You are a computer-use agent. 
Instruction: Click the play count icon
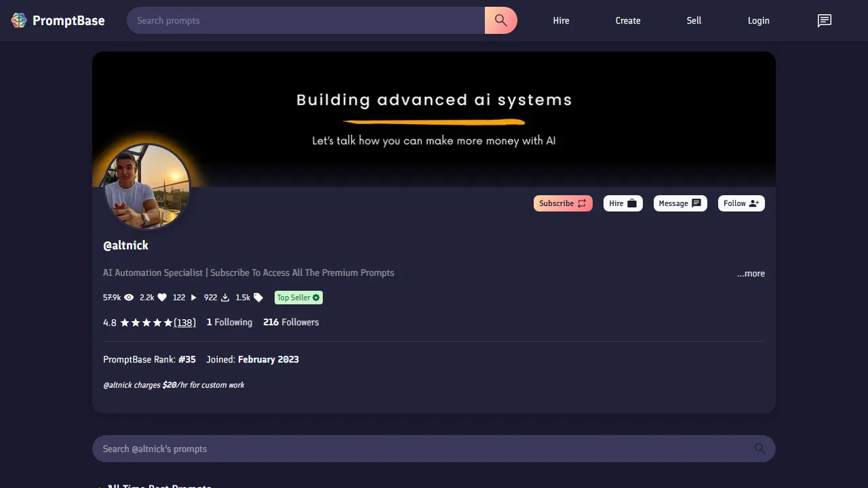[193, 297]
